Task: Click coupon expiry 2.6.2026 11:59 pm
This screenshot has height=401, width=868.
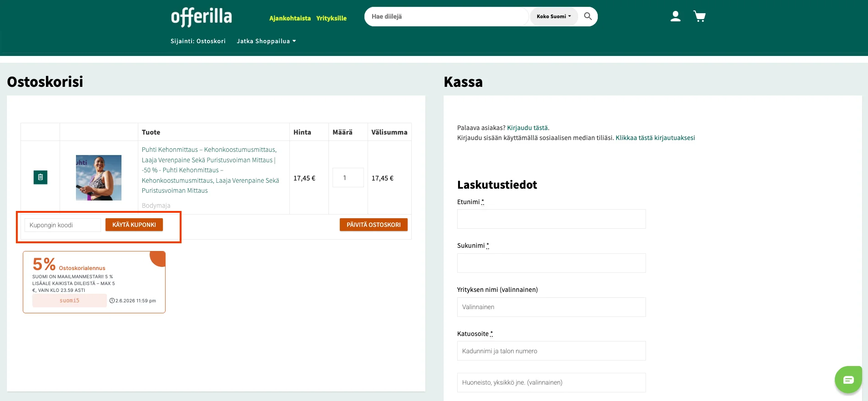Action: pos(132,301)
